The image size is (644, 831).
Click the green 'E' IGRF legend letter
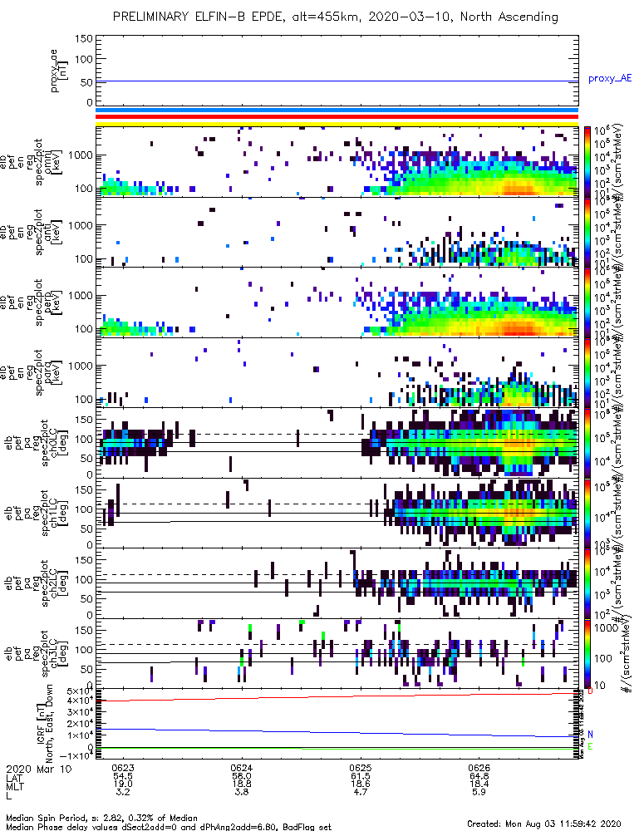(x=591, y=747)
